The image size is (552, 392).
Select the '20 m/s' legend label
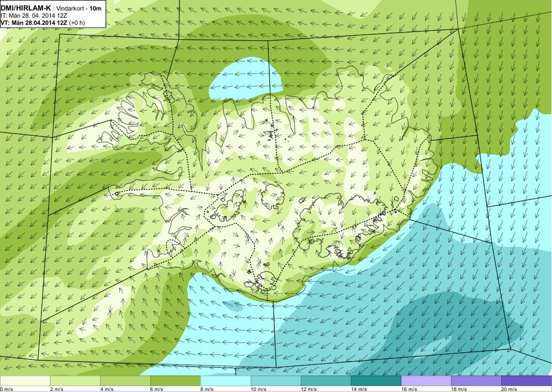click(509, 389)
